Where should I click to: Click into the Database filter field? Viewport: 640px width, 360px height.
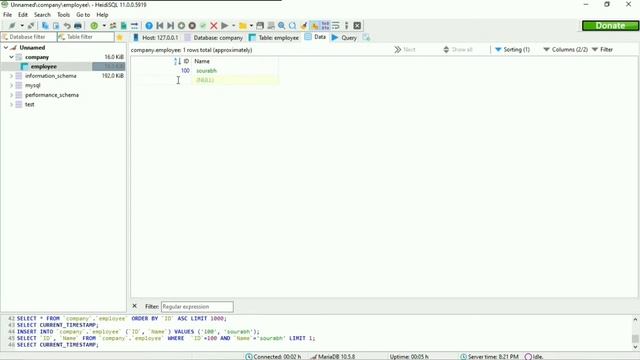tap(28, 37)
